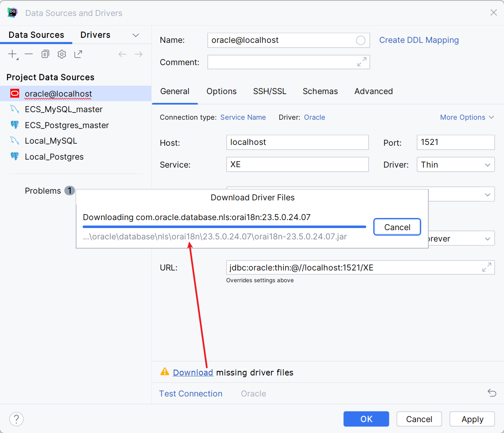The image size is (504, 433).
Task: Open the Options tab
Action: (x=222, y=91)
